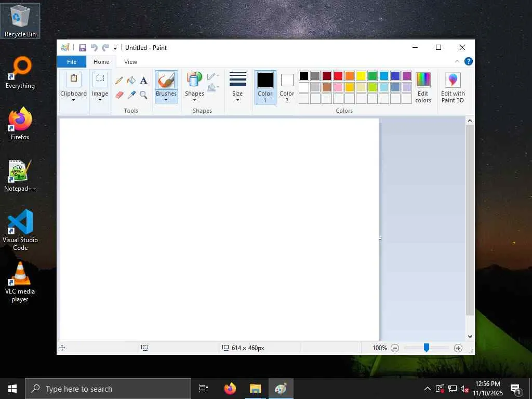Open File Explorer from the taskbar
The image size is (532, 399).
pos(255,389)
